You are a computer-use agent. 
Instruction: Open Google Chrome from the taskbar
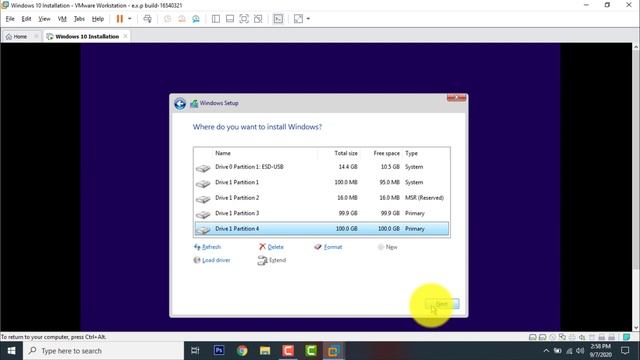(242, 351)
